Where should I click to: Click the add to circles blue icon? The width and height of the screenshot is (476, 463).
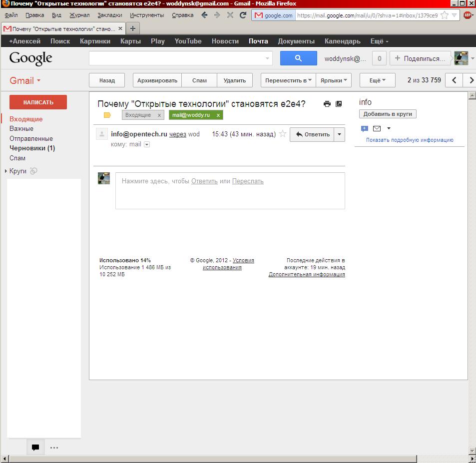point(364,129)
